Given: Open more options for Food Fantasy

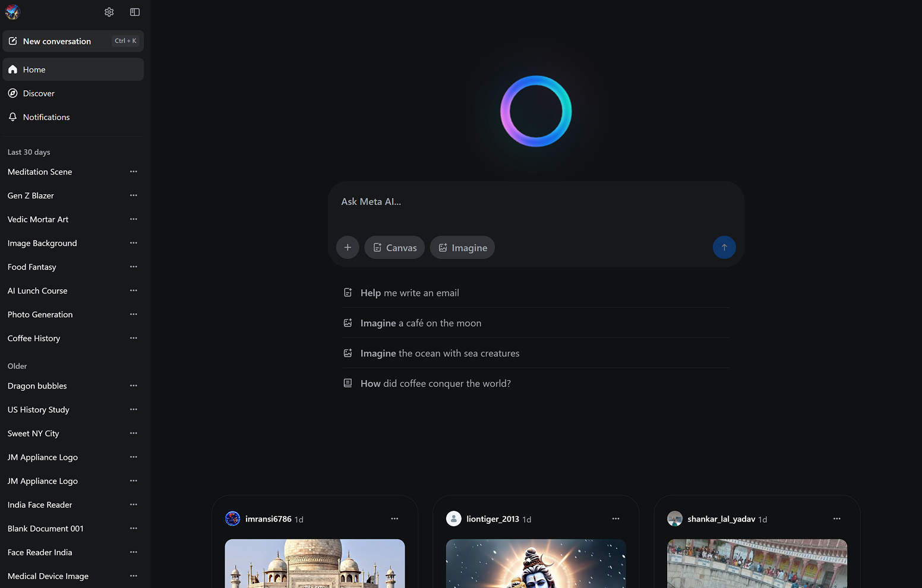Looking at the screenshot, I should click(x=134, y=267).
